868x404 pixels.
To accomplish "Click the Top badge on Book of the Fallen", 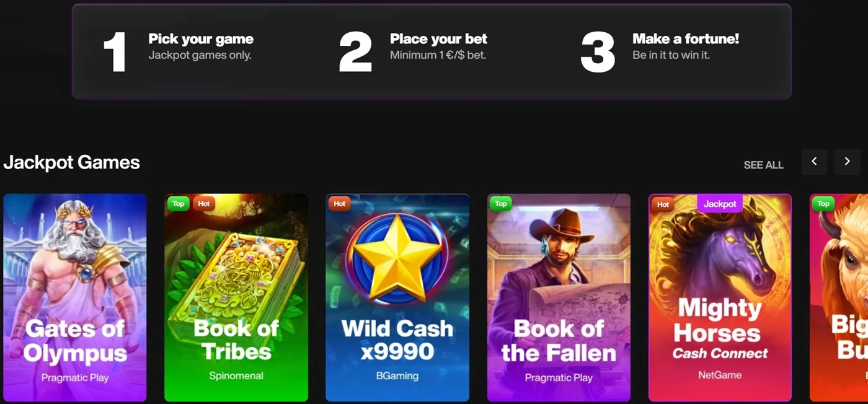I will tap(501, 203).
